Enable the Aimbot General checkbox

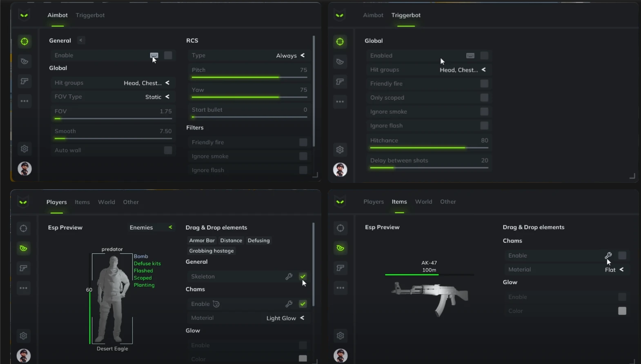(168, 55)
